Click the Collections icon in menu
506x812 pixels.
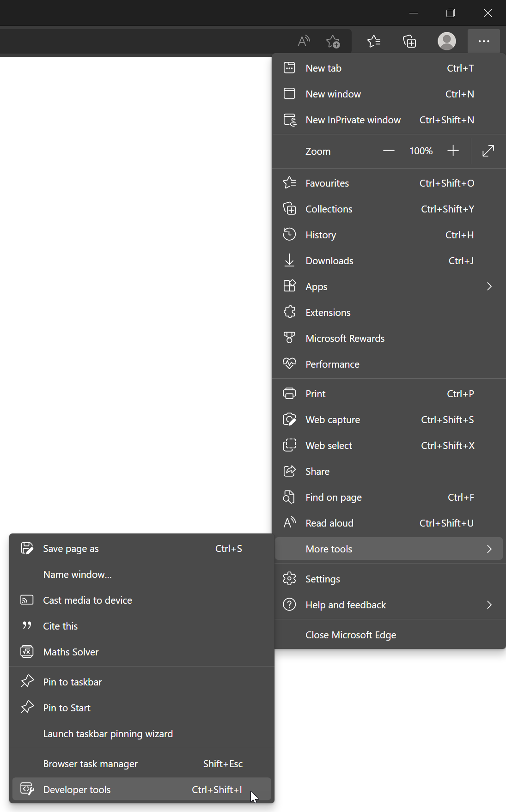[289, 209]
